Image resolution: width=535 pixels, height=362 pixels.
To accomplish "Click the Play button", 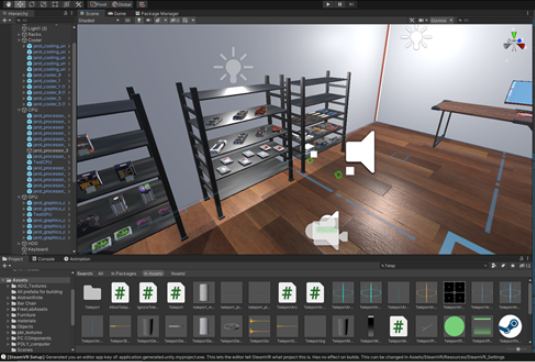I will point(328,4).
